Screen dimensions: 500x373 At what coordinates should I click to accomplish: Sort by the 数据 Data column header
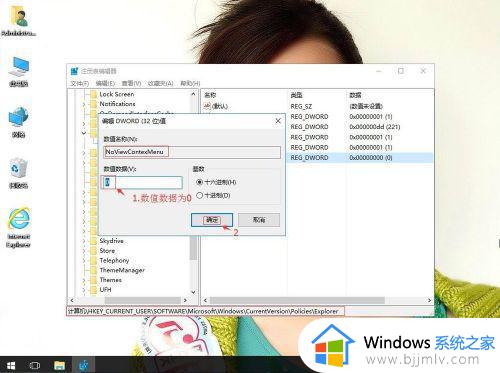[355, 95]
